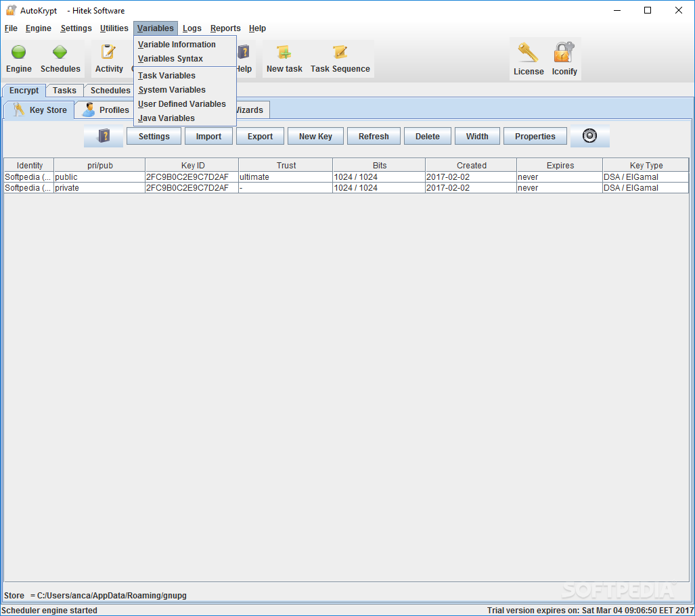The height and width of the screenshot is (616, 695).
Task: Select the public key row cell
Action: pyautogui.click(x=99, y=176)
